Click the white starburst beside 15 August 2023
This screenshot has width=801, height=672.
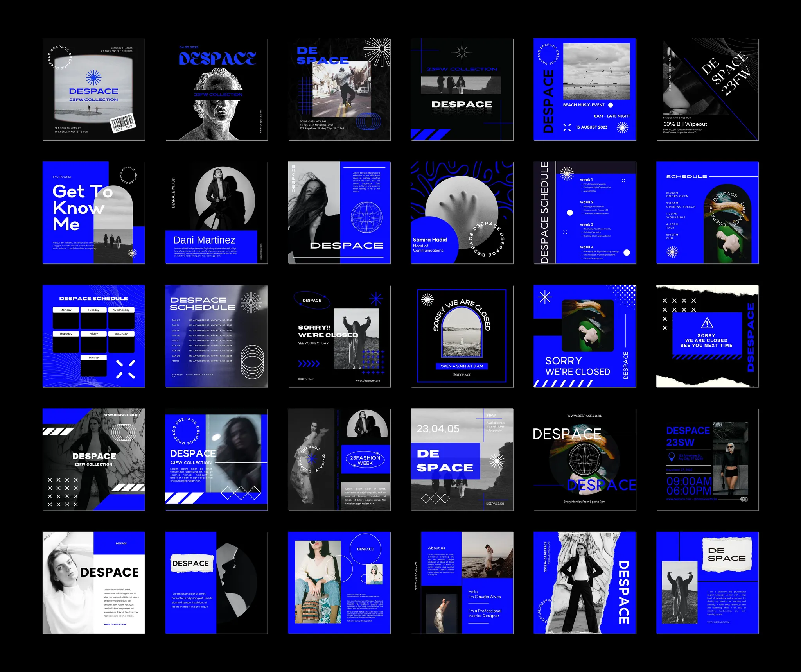tap(622, 127)
